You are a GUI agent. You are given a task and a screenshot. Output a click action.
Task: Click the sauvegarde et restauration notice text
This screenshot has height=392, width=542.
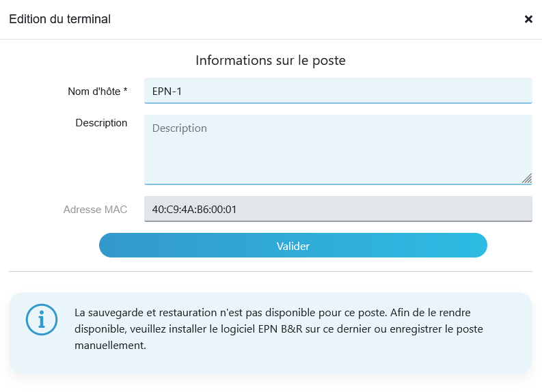(279, 328)
